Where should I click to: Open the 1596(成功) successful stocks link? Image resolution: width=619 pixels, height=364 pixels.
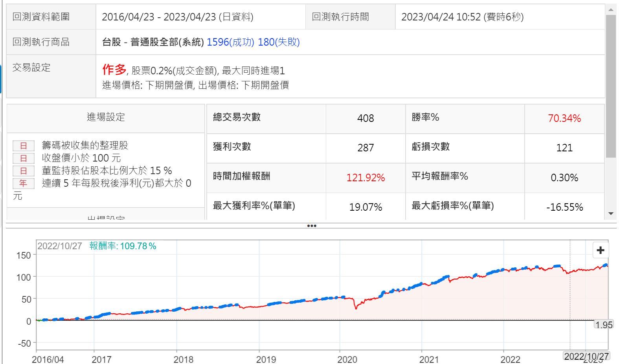[x=230, y=42]
